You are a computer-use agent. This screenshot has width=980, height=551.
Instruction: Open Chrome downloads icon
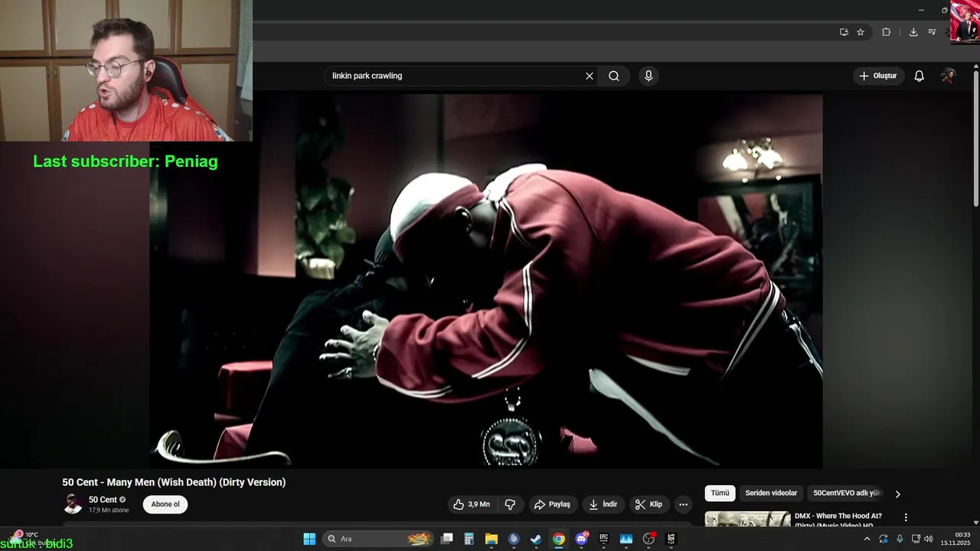[913, 32]
